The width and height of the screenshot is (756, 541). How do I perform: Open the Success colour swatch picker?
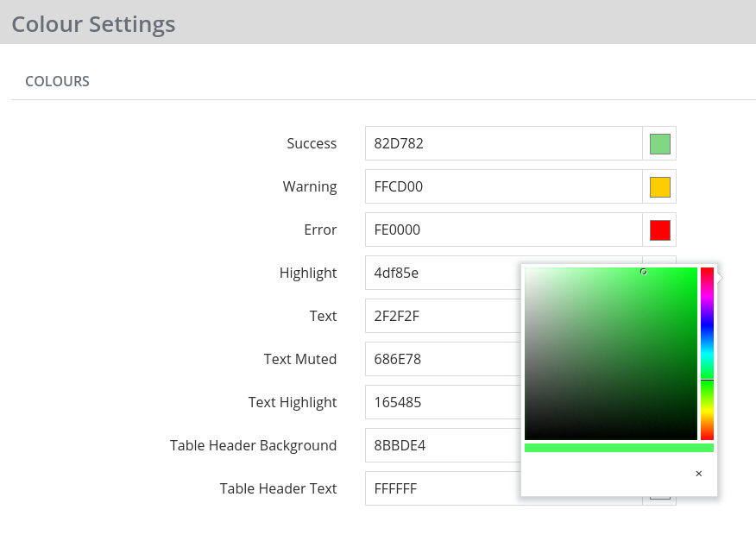point(659,144)
